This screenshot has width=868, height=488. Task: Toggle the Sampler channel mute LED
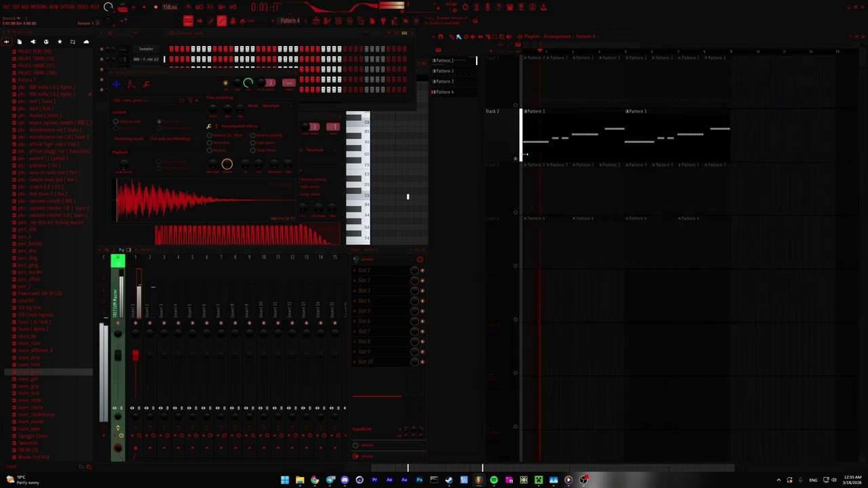coord(102,49)
